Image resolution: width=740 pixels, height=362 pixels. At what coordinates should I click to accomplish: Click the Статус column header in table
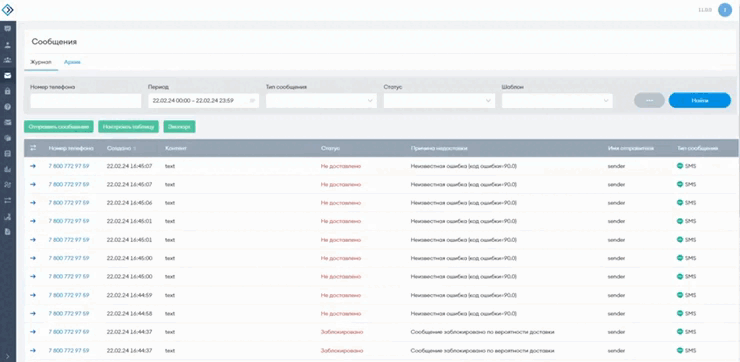click(x=330, y=148)
